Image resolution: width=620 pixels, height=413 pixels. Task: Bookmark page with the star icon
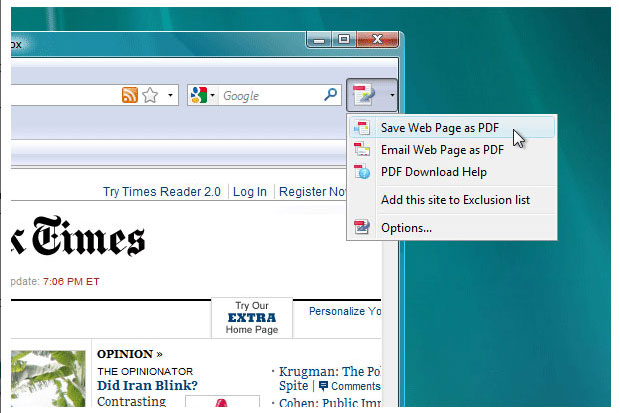tap(150, 95)
